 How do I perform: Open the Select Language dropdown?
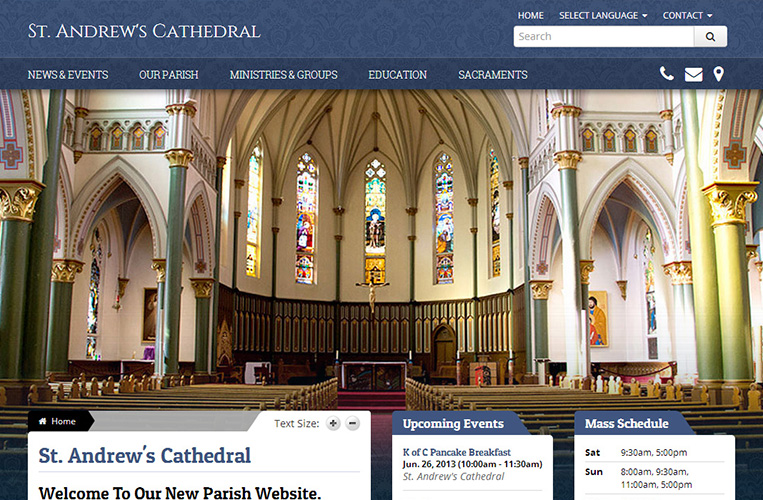click(x=603, y=16)
